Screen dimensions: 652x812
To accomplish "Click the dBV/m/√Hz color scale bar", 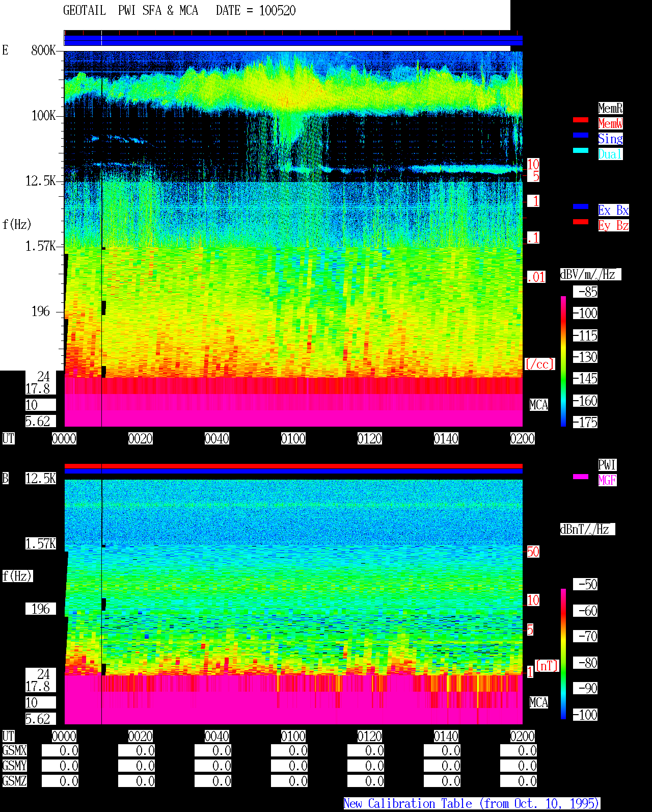I will pyautogui.click(x=563, y=361).
